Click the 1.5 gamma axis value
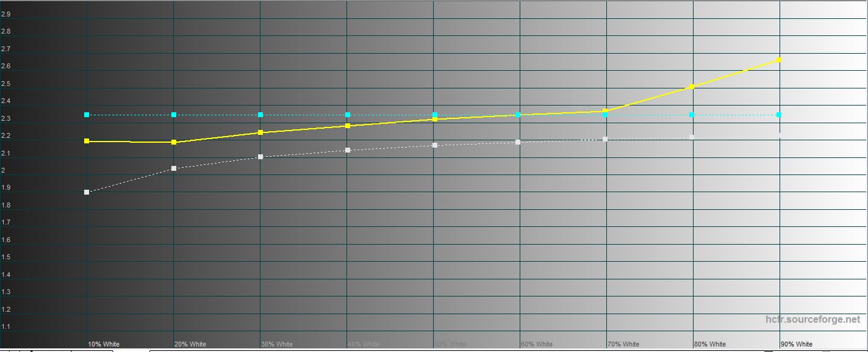Image resolution: width=868 pixels, height=352 pixels. 5,257
